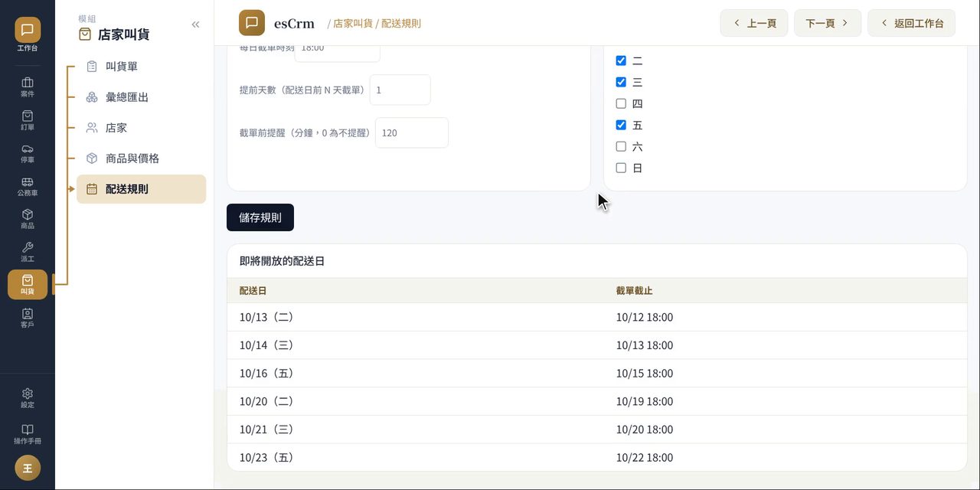Open 操作手冊 manual book icon
The height and width of the screenshot is (490, 980).
click(28, 434)
